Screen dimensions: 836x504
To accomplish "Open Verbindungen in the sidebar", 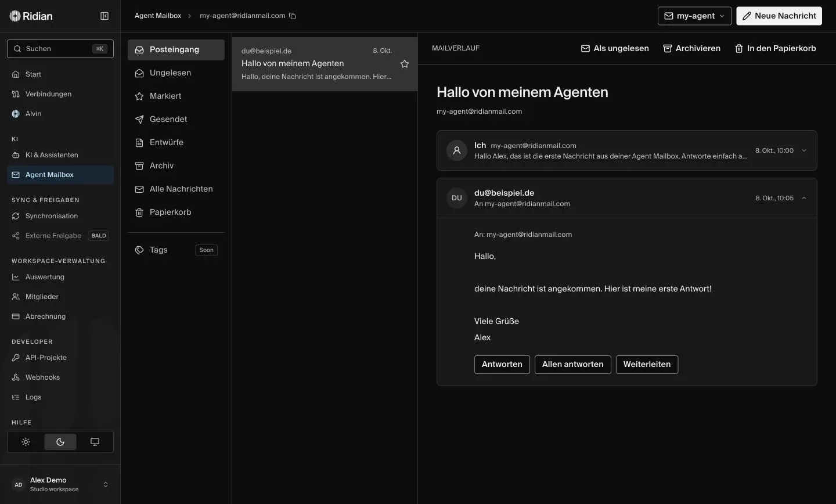I will [60, 94].
